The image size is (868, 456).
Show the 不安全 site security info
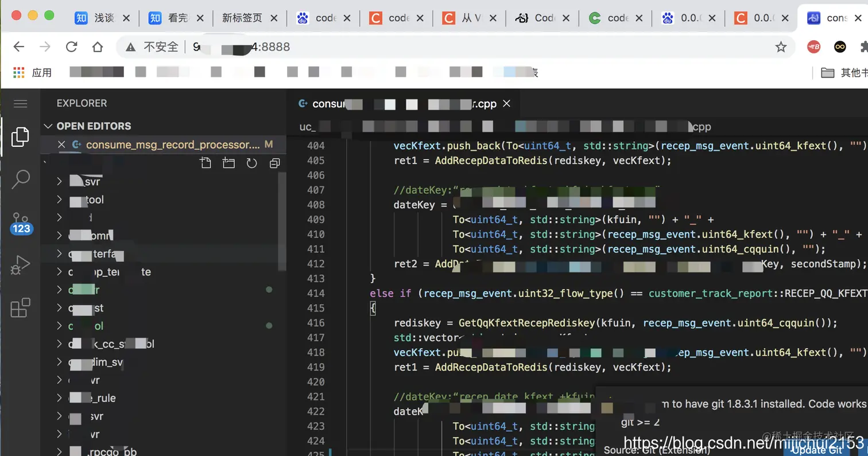(152, 47)
